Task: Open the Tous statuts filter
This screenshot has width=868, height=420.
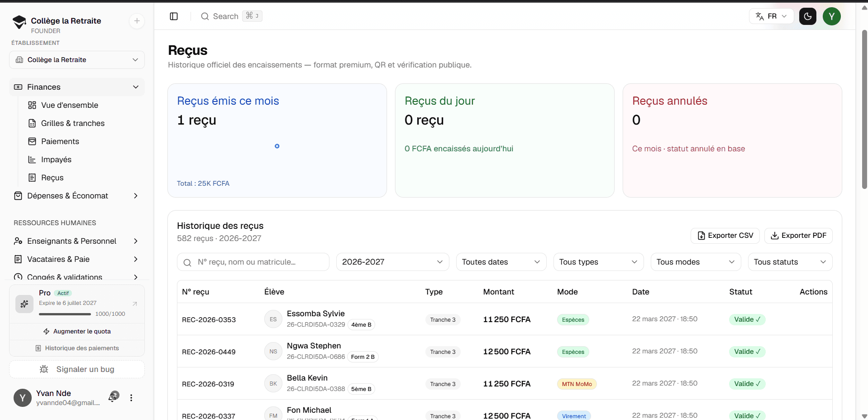Action: click(790, 262)
